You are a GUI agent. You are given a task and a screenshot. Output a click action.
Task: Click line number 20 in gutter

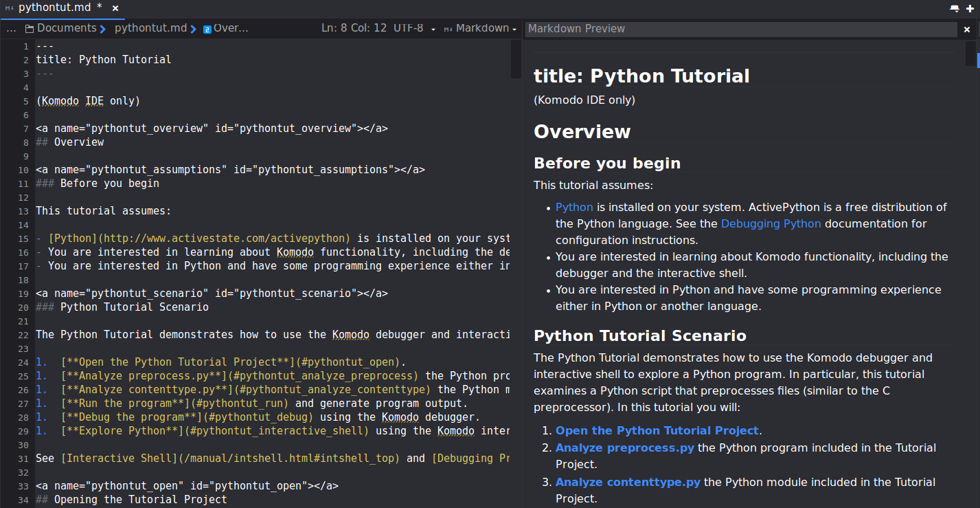(23, 307)
